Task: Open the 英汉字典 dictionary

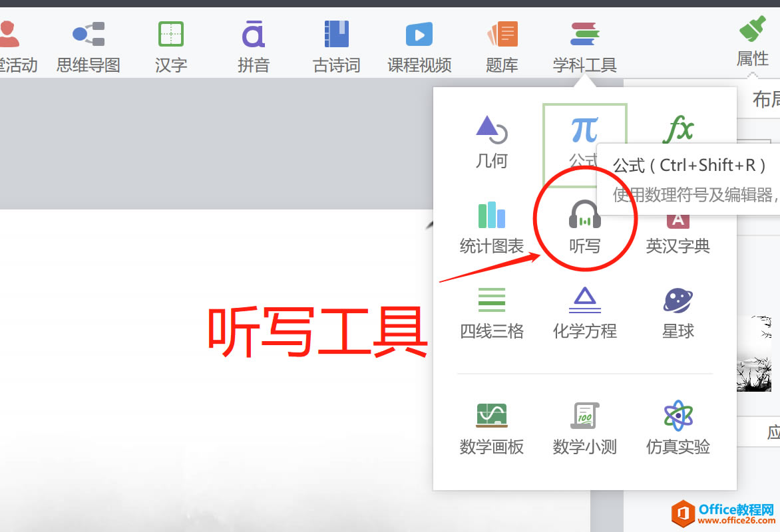Action: click(678, 233)
